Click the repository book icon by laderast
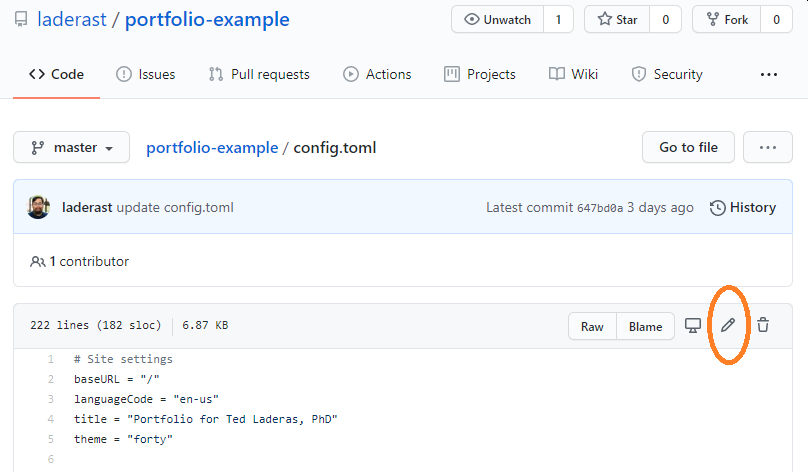 21,20
